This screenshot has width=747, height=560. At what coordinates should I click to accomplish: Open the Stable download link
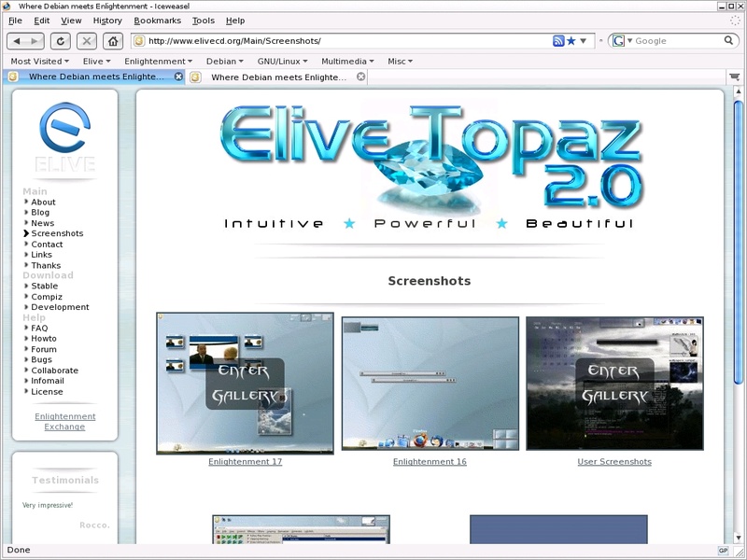pos(44,286)
